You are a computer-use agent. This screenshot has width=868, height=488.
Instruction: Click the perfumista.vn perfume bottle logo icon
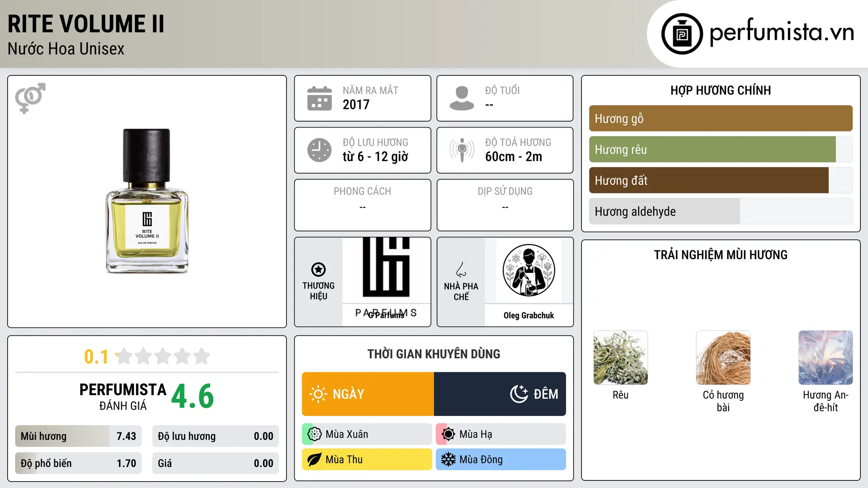click(x=682, y=34)
